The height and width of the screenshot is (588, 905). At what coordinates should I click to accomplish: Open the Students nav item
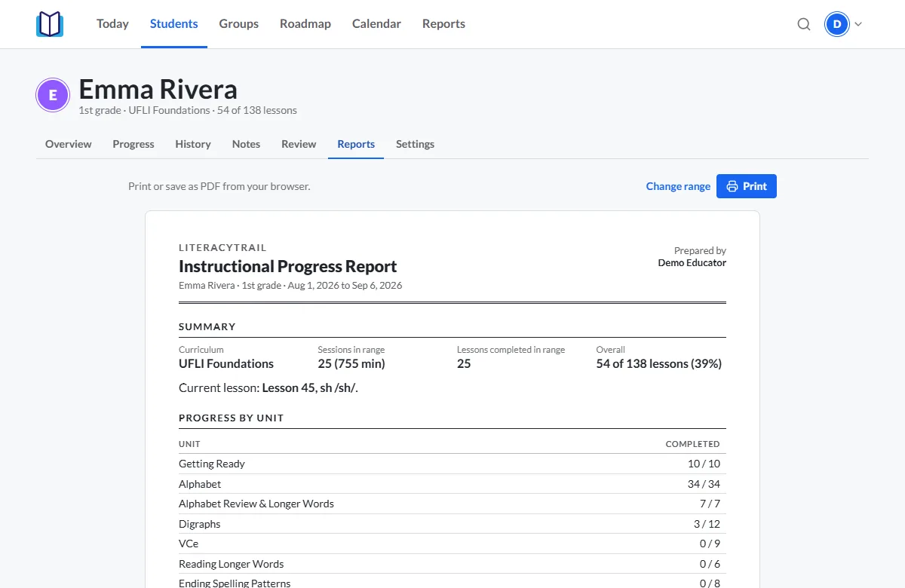click(174, 24)
